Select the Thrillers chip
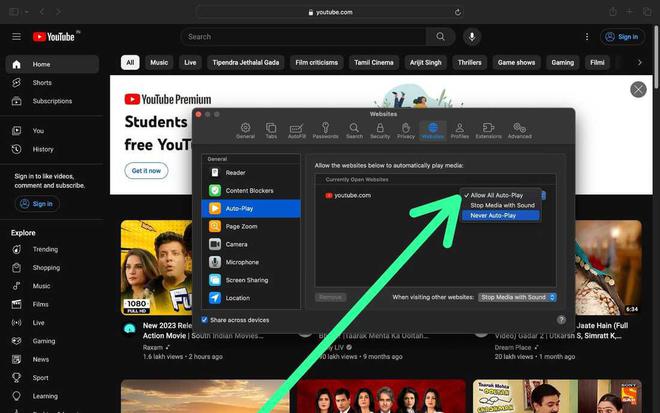Screen dimensions: 660x413 [x=469, y=62]
